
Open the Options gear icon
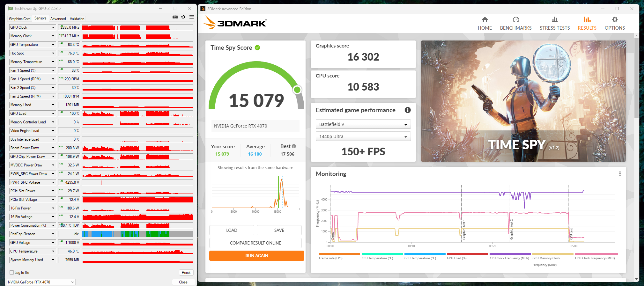click(615, 20)
